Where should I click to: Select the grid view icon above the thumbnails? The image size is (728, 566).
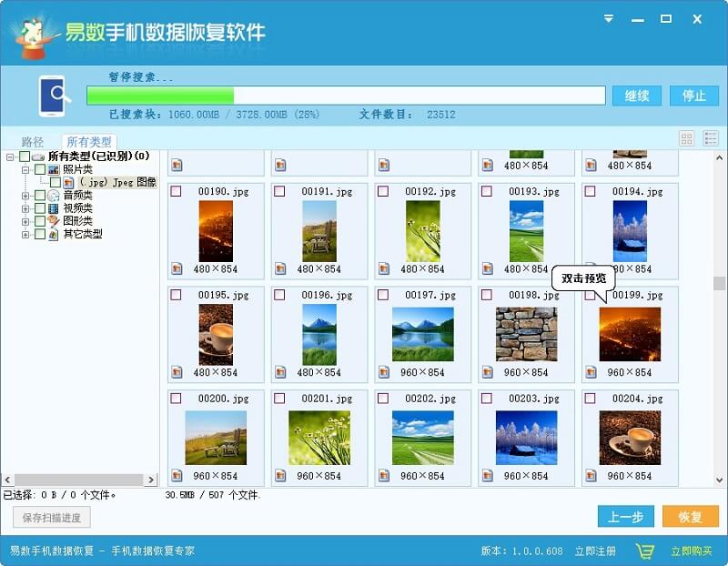point(686,138)
